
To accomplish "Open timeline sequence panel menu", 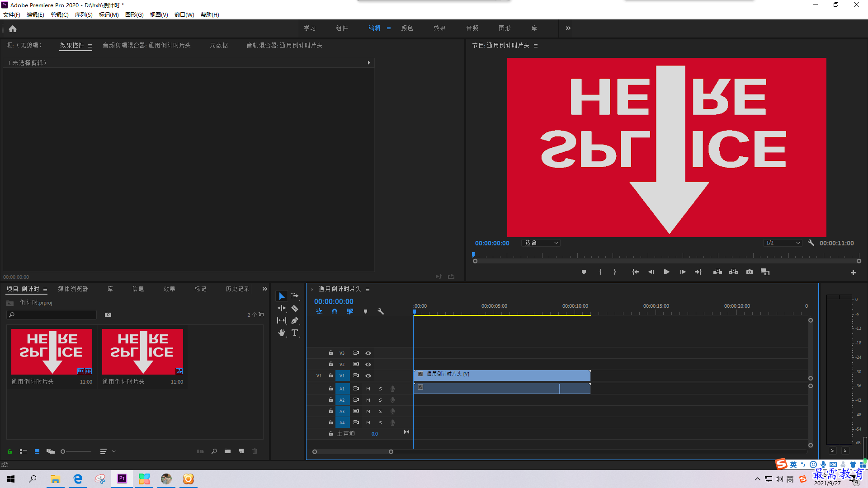I will pos(368,289).
